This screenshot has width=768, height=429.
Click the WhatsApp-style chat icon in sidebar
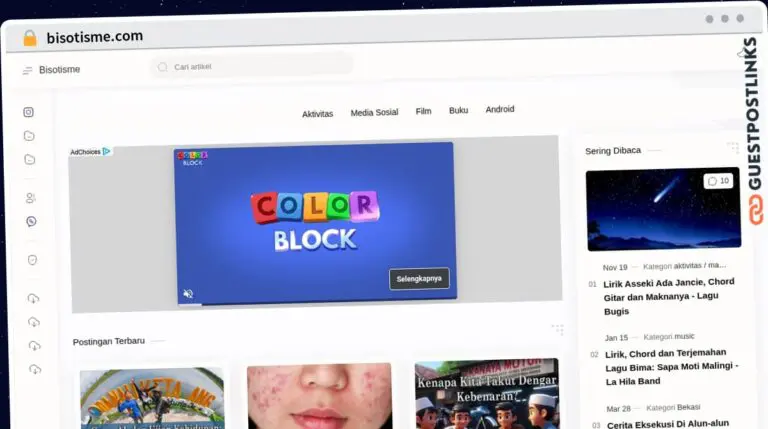point(31,222)
